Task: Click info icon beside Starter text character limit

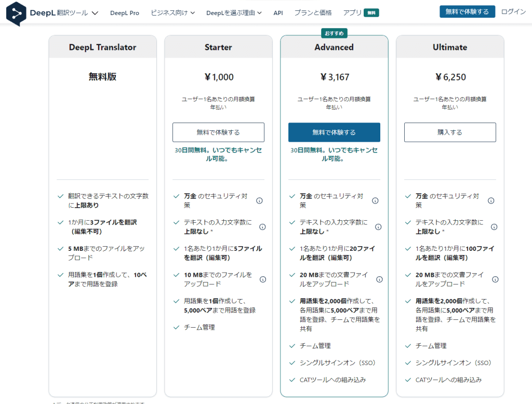Action: pyautogui.click(x=262, y=226)
